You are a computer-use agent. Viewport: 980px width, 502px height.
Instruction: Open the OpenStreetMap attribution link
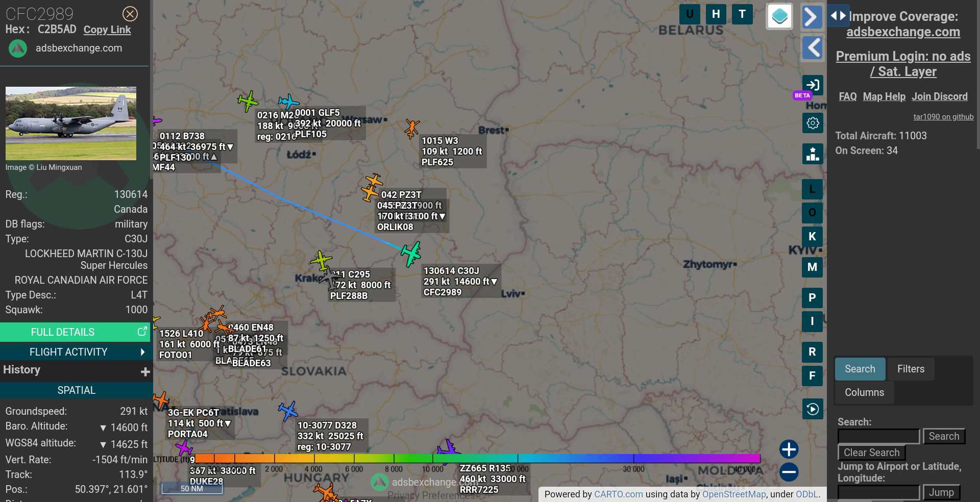coord(734,494)
